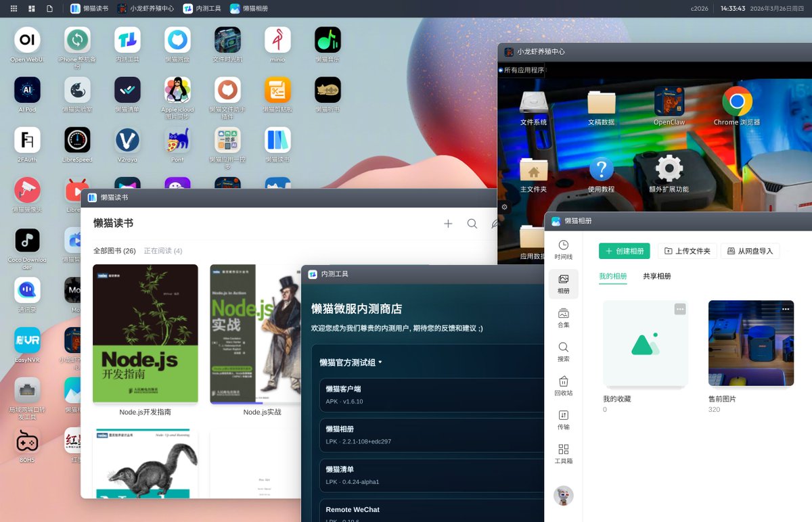
Task: Open 合集 in 懒猫相册 sidebar
Action: coord(563,318)
